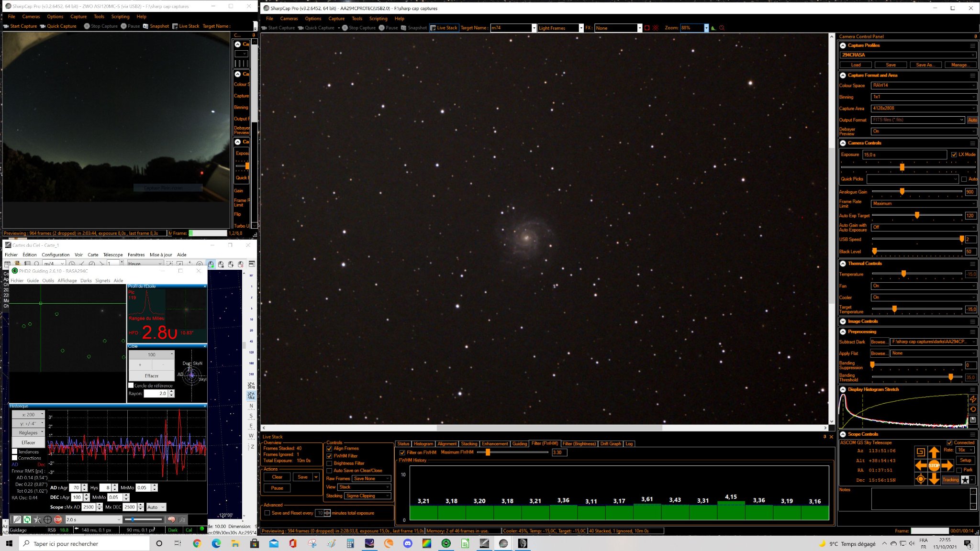Click histogram stretch reset icon

pos(973,409)
